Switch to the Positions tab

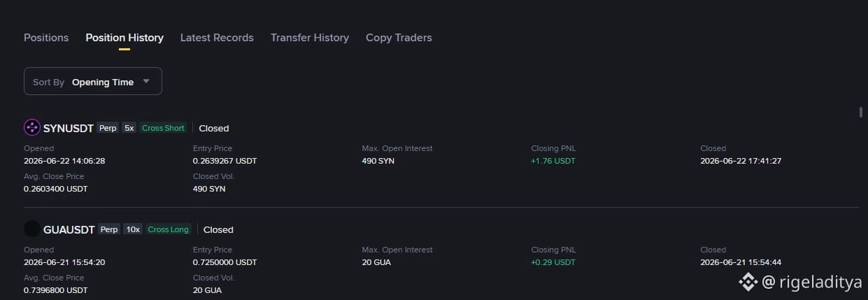(46, 38)
